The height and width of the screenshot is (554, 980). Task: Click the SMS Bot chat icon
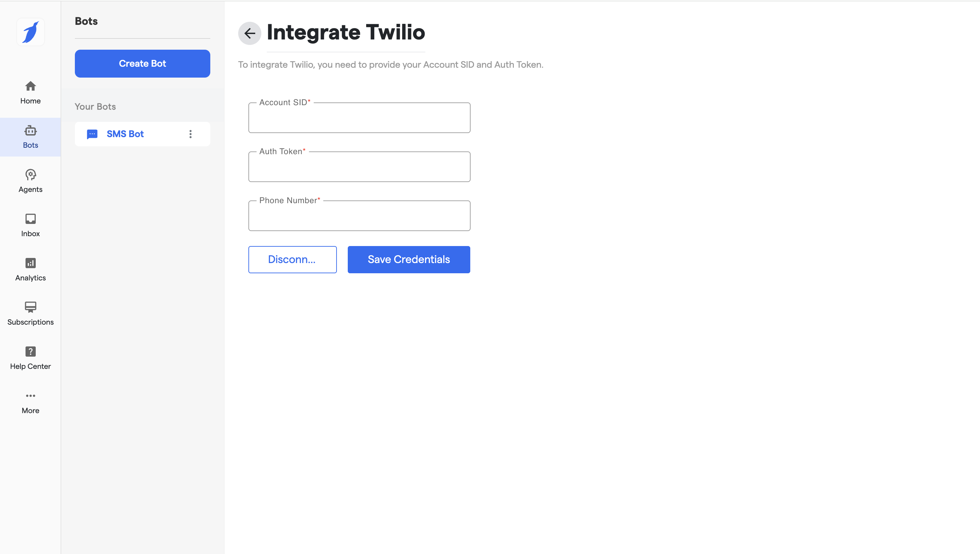(x=92, y=134)
